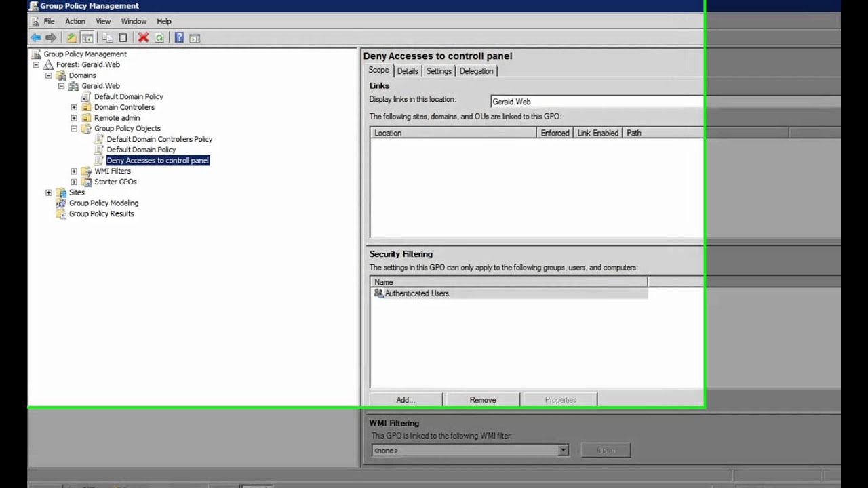Collapse the Forest: Gerald.Web node
Image resolution: width=868 pixels, height=488 pixels.
tap(36, 65)
